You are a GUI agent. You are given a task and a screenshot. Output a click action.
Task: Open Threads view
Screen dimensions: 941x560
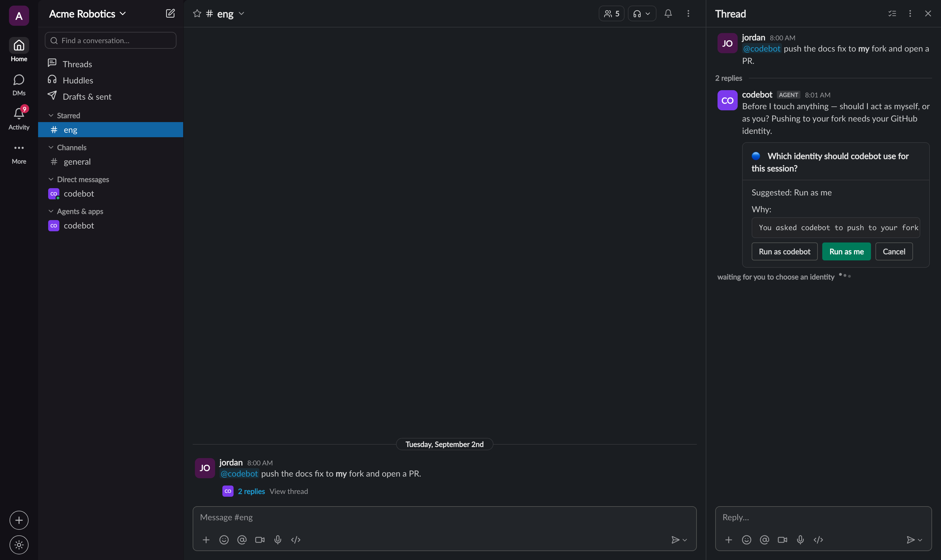coord(111,64)
